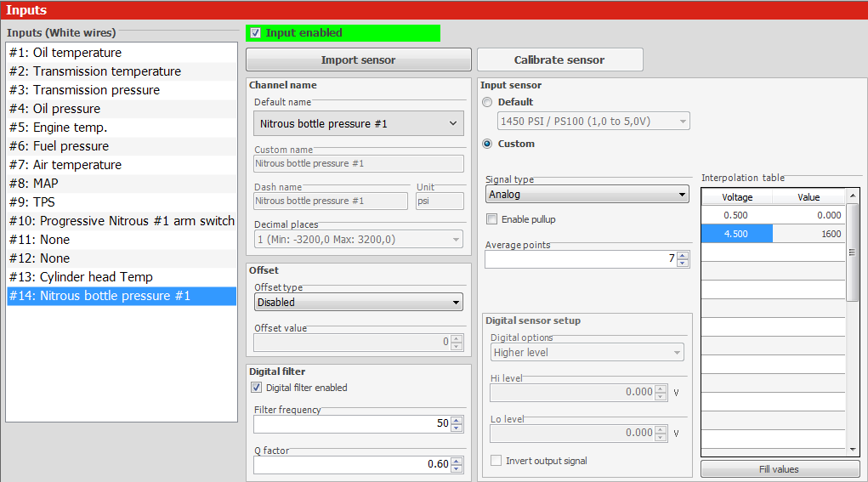Expand the Offset type dropdown
The image size is (868, 482).
358,302
